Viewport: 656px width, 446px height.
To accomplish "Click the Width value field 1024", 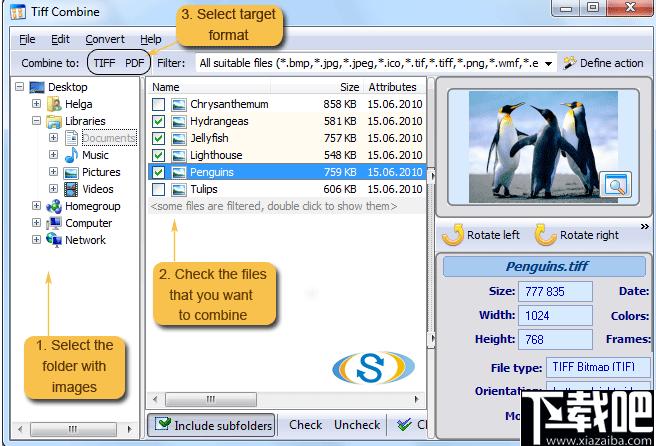I will pos(555,315).
